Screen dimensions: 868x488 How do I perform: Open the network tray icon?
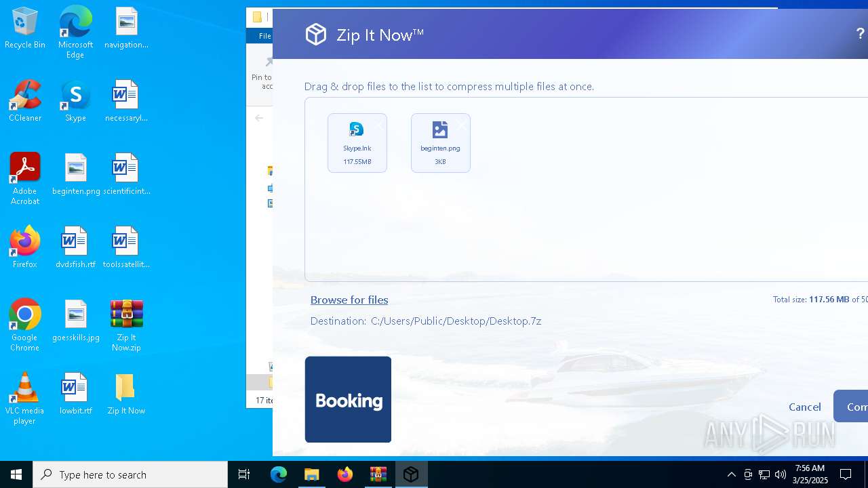(x=764, y=474)
